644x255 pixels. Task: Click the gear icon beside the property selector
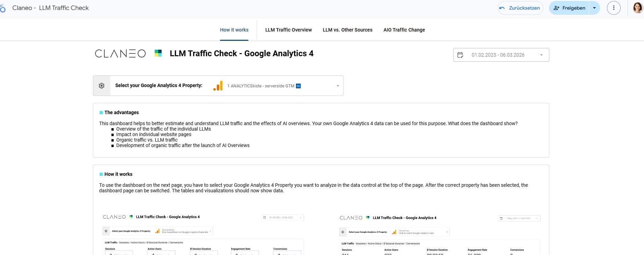(102, 85)
